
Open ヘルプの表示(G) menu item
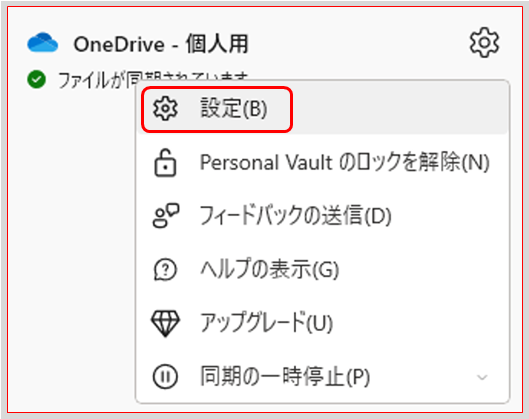[x=323, y=270]
